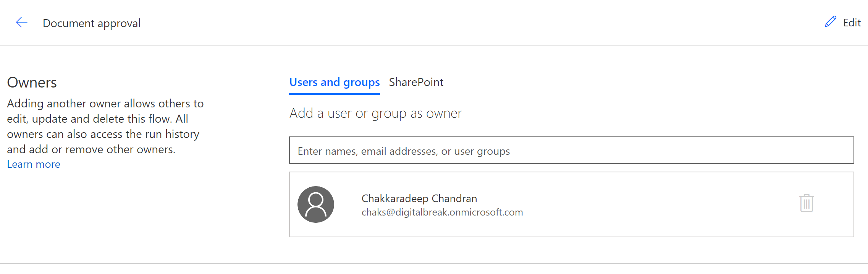
Task: Click Chakkaradeep Chandran's profile avatar
Action: click(x=316, y=204)
